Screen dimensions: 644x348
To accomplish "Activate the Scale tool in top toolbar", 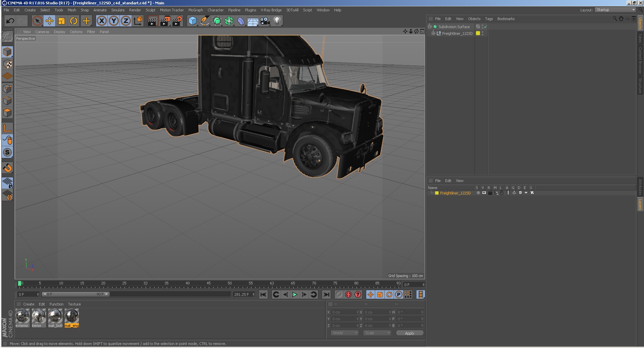I will [x=62, y=21].
